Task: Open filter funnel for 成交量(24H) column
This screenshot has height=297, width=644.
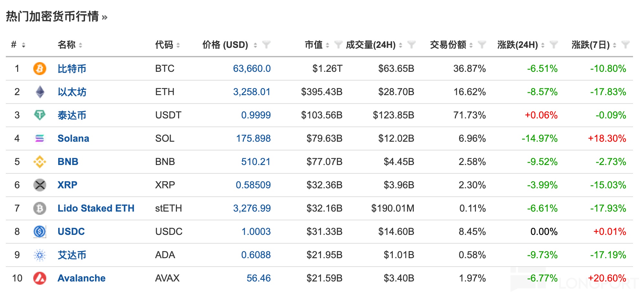Action: (411, 45)
